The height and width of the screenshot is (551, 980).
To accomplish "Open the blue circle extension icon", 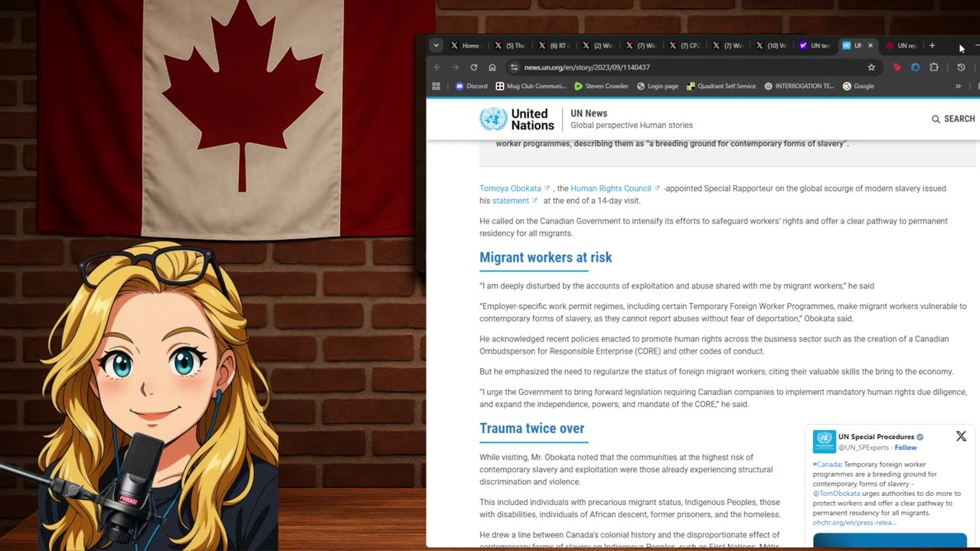I will click(915, 67).
